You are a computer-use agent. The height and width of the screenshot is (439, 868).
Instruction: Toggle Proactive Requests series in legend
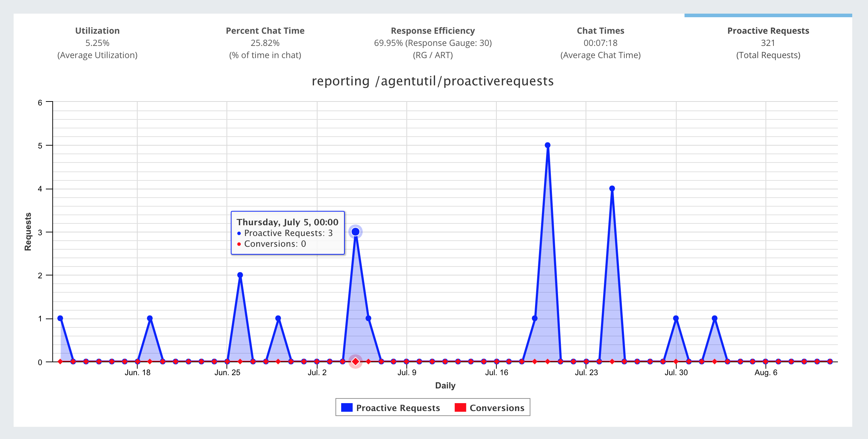[x=398, y=408]
